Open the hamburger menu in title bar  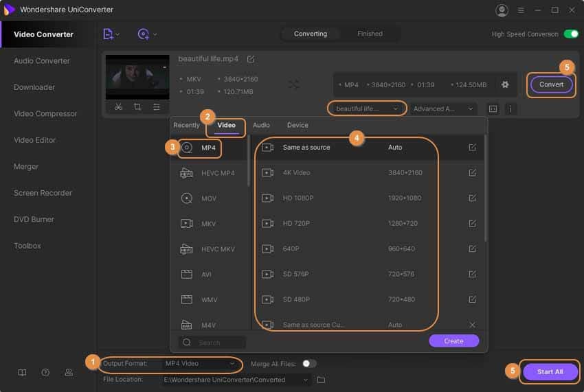[521, 10]
